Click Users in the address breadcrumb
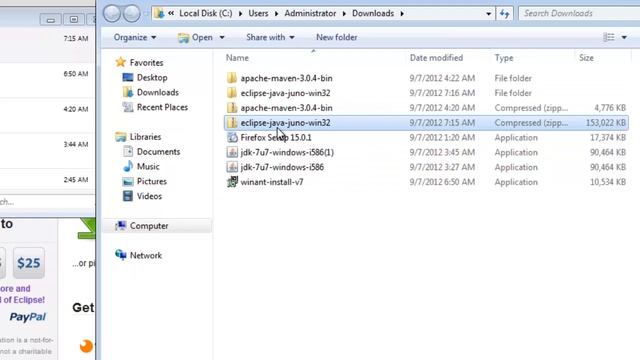 click(258, 13)
